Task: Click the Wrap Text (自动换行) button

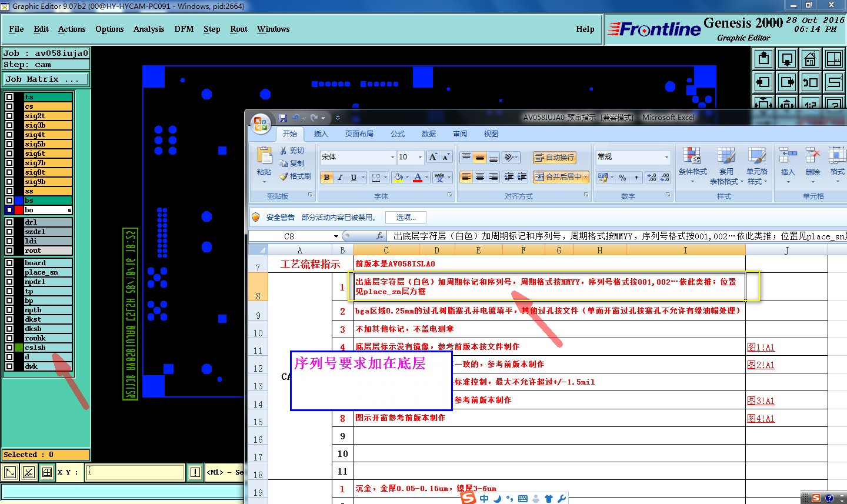Action: click(555, 158)
